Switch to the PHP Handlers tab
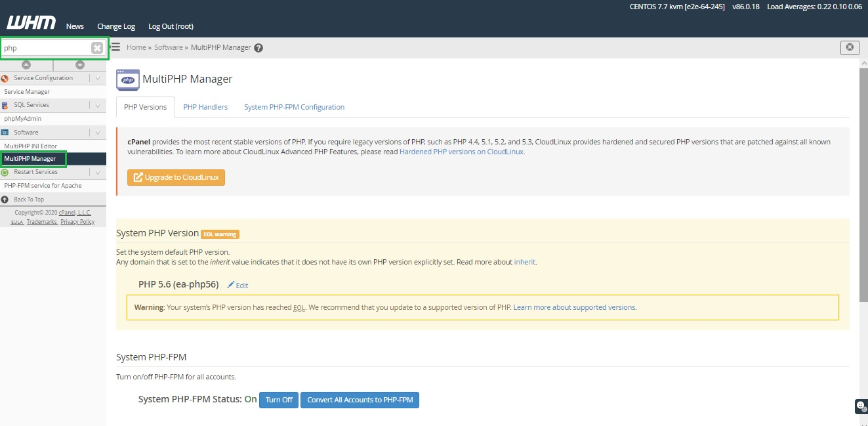 point(205,107)
